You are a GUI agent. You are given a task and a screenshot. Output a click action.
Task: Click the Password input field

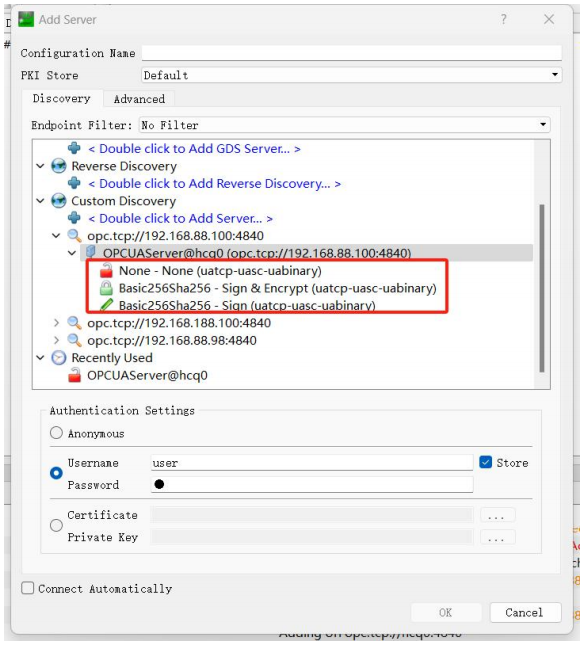point(312,484)
